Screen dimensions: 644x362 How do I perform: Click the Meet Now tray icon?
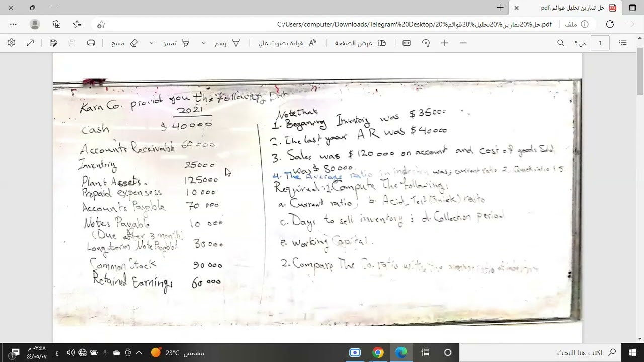coord(128,352)
